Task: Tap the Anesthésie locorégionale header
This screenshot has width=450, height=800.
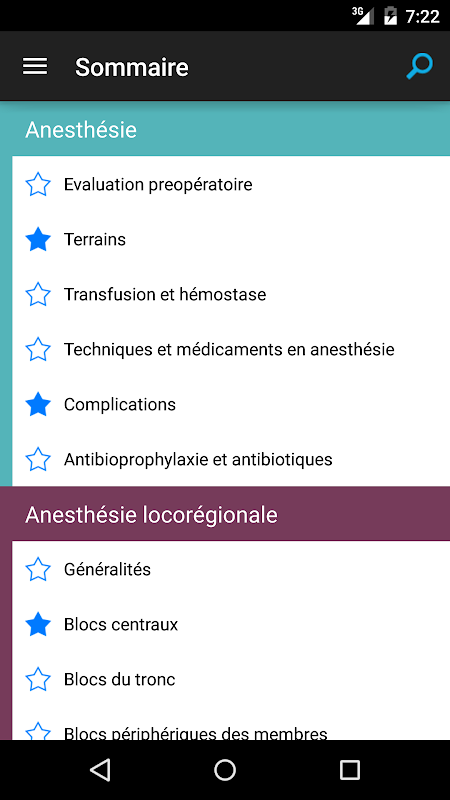Action: 225,514
